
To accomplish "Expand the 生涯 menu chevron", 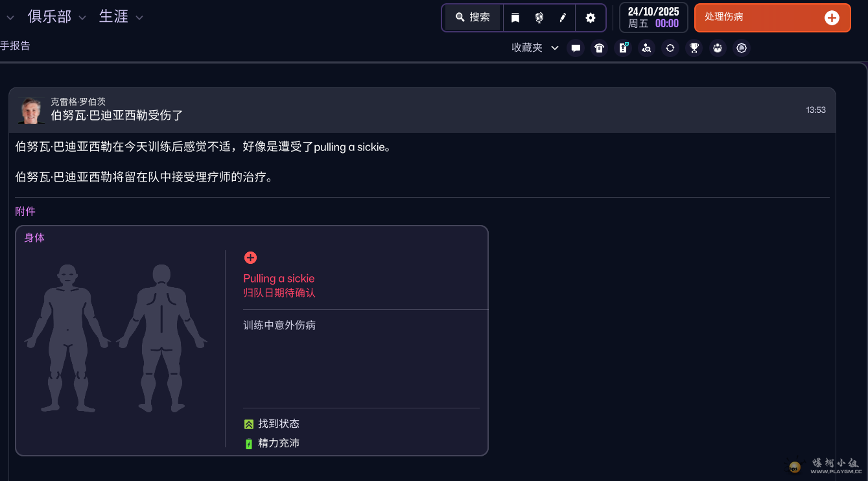I will coord(139,18).
